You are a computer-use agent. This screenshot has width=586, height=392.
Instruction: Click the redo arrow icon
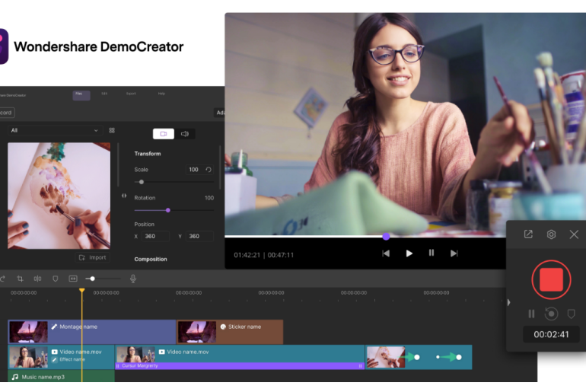coord(2,279)
